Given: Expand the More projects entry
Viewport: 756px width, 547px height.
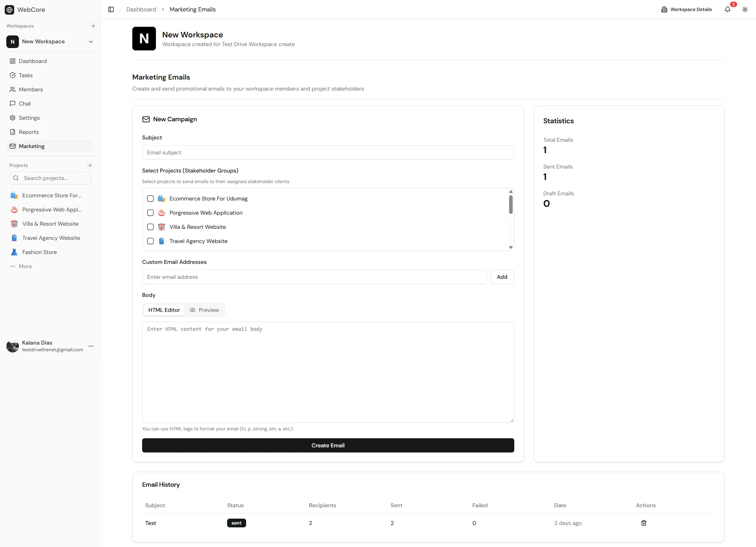Looking at the screenshot, I should pyautogui.click(x=25, y=266).
